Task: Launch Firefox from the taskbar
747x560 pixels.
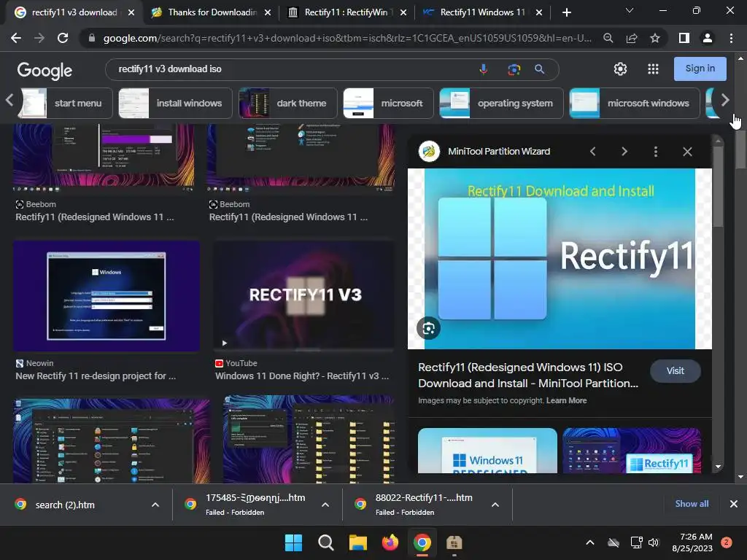Action: [390, 542]
